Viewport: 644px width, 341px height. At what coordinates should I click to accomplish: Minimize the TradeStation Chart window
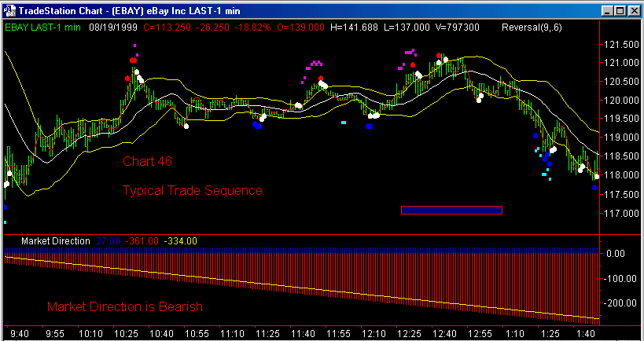tap(607, 11)
